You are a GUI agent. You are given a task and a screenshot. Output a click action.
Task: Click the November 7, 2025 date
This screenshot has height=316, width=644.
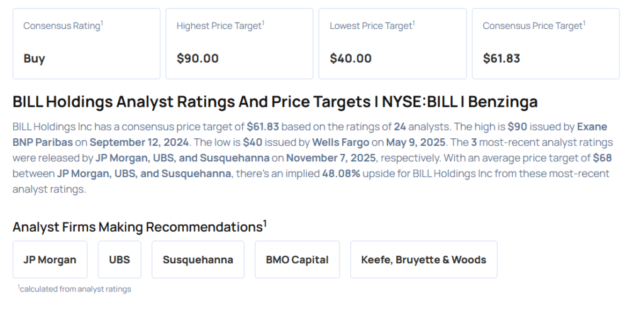coord(330,158)
